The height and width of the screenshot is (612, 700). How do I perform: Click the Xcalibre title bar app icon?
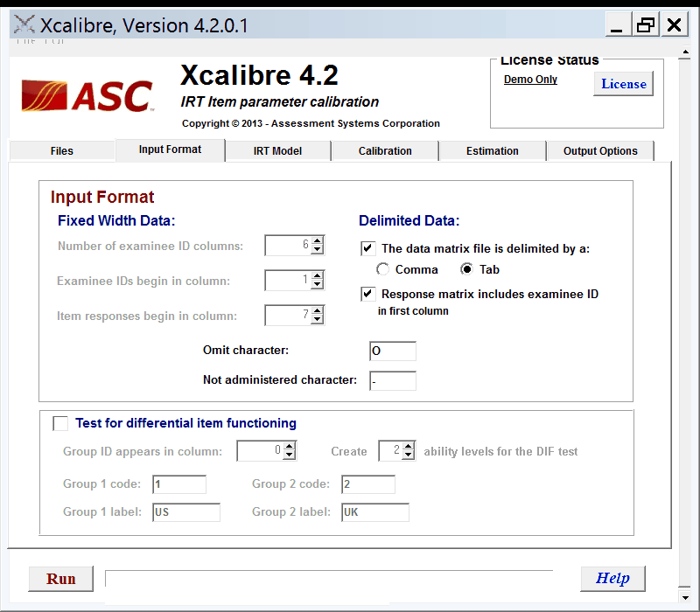point(24,24)
